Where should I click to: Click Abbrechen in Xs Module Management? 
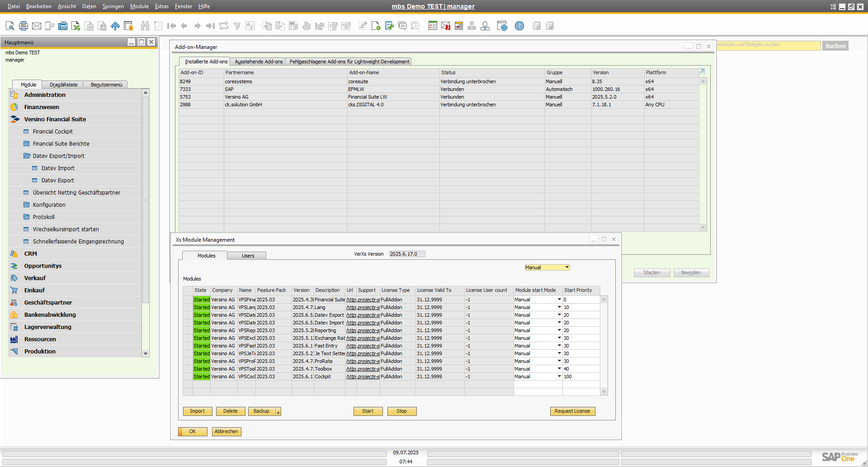[226, 432]
